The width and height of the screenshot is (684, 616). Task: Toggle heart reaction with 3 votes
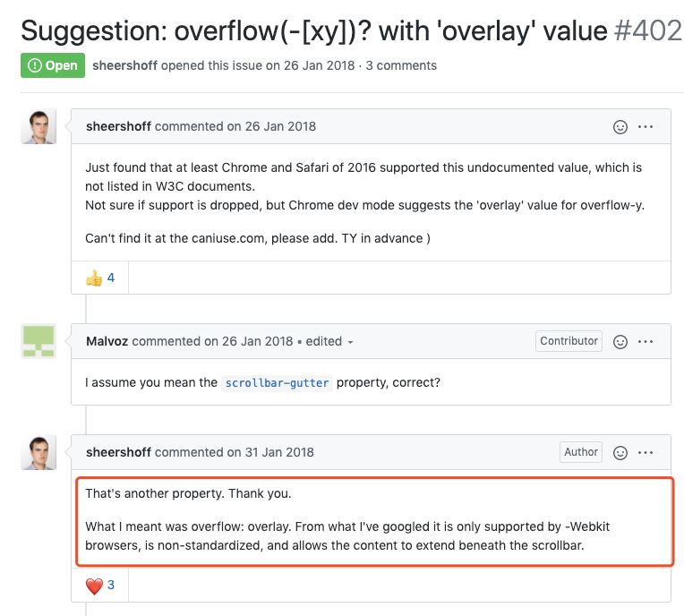100,586
